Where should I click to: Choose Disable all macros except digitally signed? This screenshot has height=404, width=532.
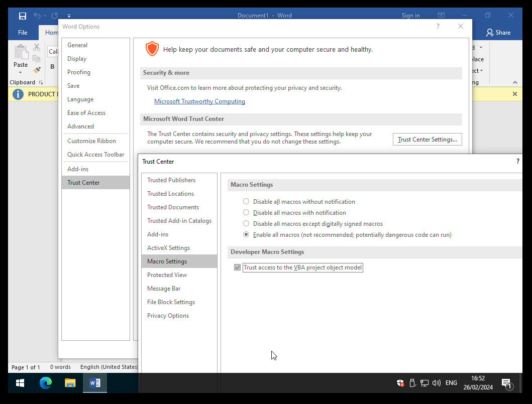click(x=246, y=224)
